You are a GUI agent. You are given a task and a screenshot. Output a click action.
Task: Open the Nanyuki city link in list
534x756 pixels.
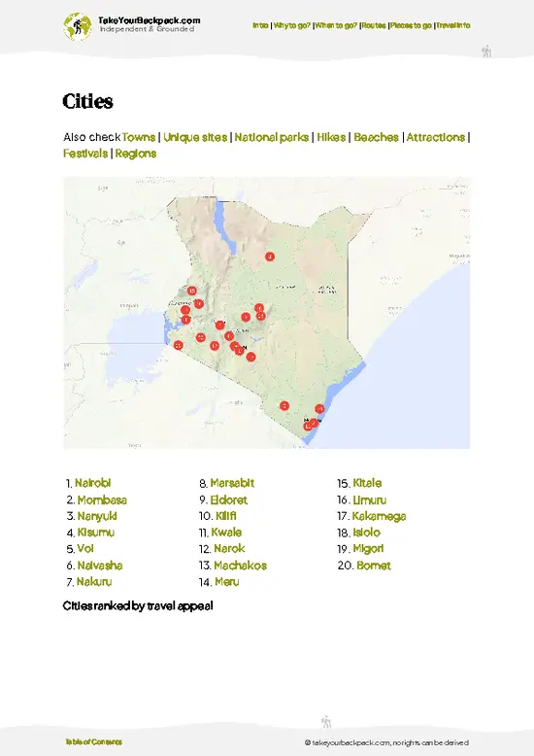tap(97, 516)
